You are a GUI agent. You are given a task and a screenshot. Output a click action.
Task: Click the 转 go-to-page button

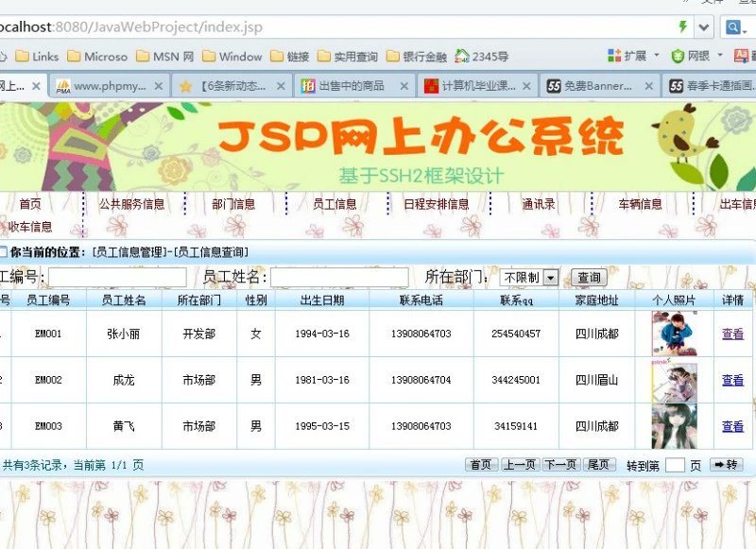point(726,465)
